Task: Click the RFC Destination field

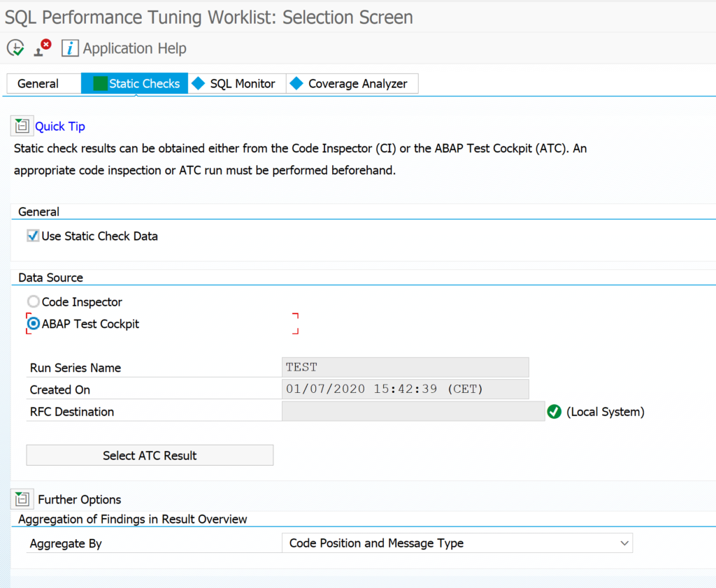Action: [x=413, y=412]
